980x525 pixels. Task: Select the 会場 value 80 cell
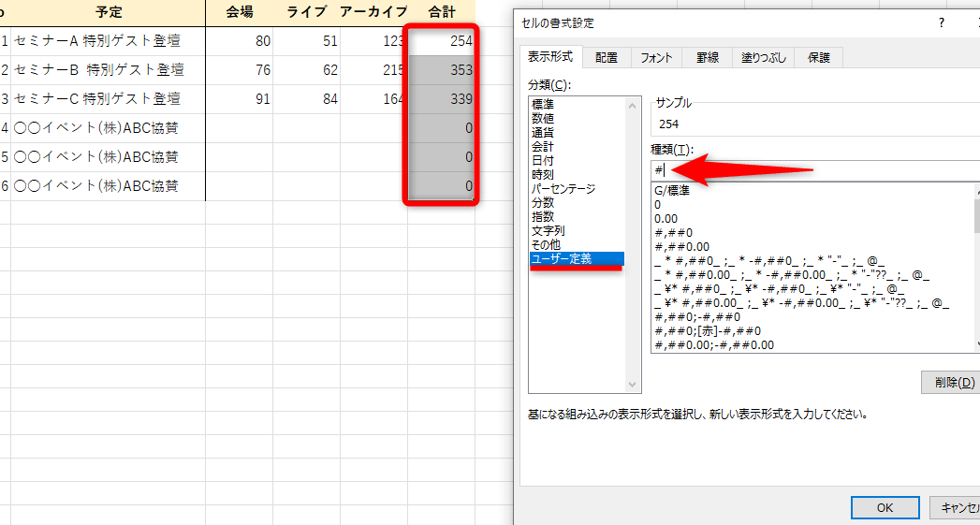point(241,41)
